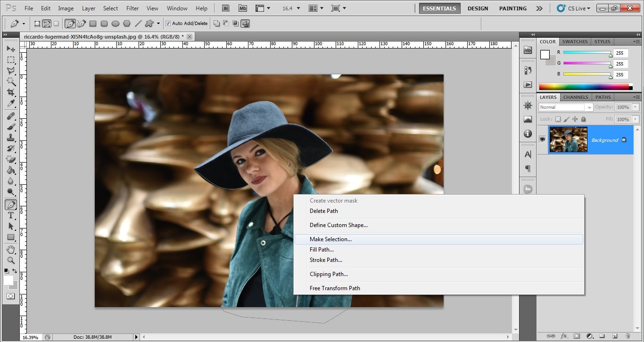Click the red channel R slider
Image resolution: width=644 pixels, height=342 pixels.
pyautogui.click(x=587, y=53)
